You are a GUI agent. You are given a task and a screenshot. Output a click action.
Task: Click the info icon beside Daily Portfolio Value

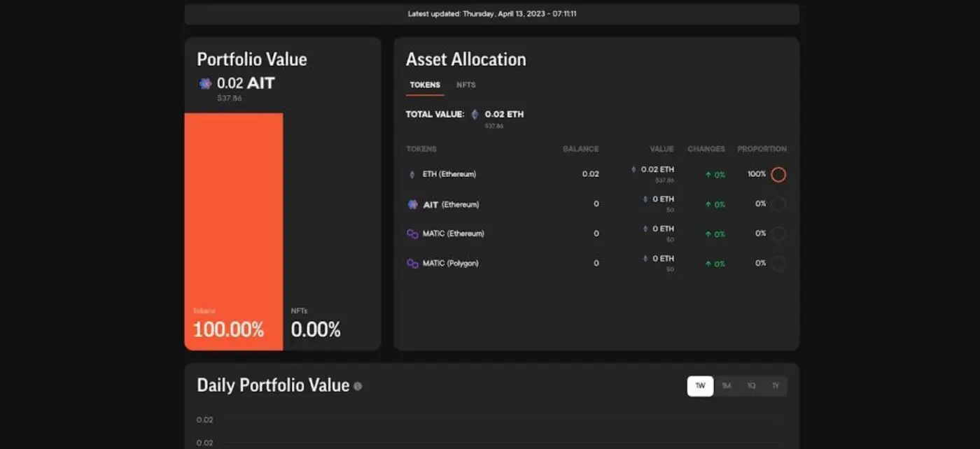click(x=358, y=386)
